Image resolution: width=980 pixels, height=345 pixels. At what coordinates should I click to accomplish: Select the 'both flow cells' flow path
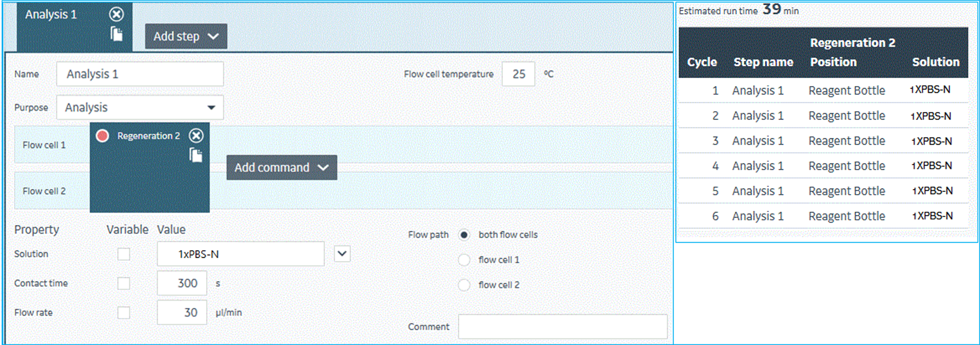click(x=464, y=235)
